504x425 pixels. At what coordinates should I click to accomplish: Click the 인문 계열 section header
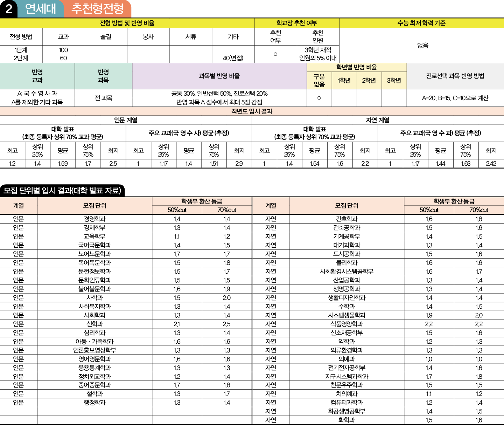tap(126, 120)
